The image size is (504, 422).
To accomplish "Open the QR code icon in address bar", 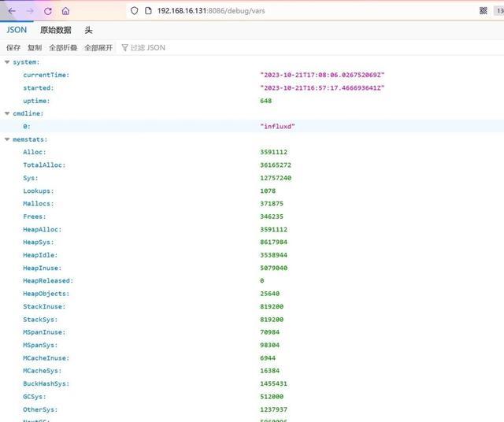I will click(x=483, y=11).
